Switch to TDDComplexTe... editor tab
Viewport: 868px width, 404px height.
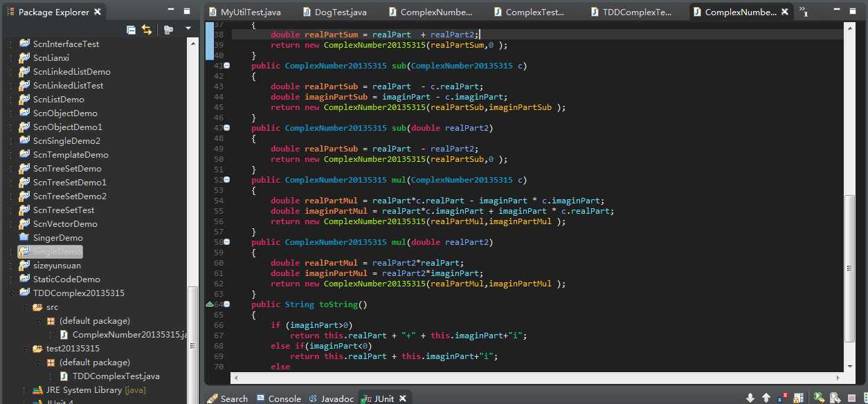[x=631, y=12]
